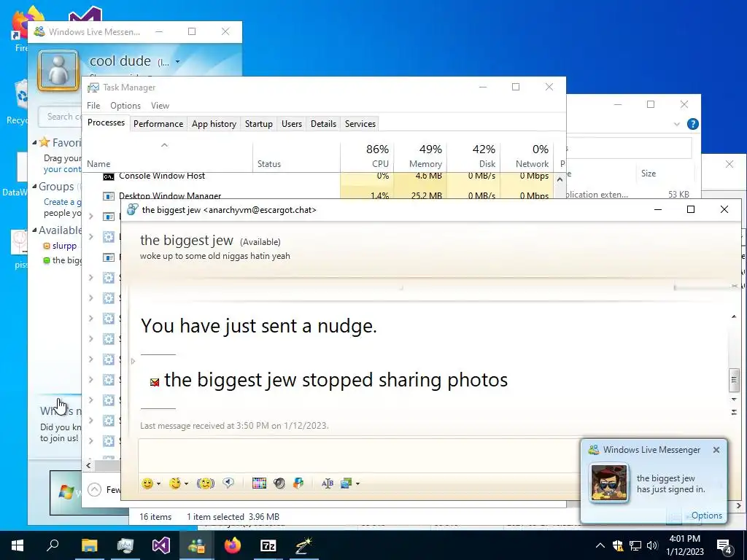Open the Options menu in Task Manager

pos(125,106)
